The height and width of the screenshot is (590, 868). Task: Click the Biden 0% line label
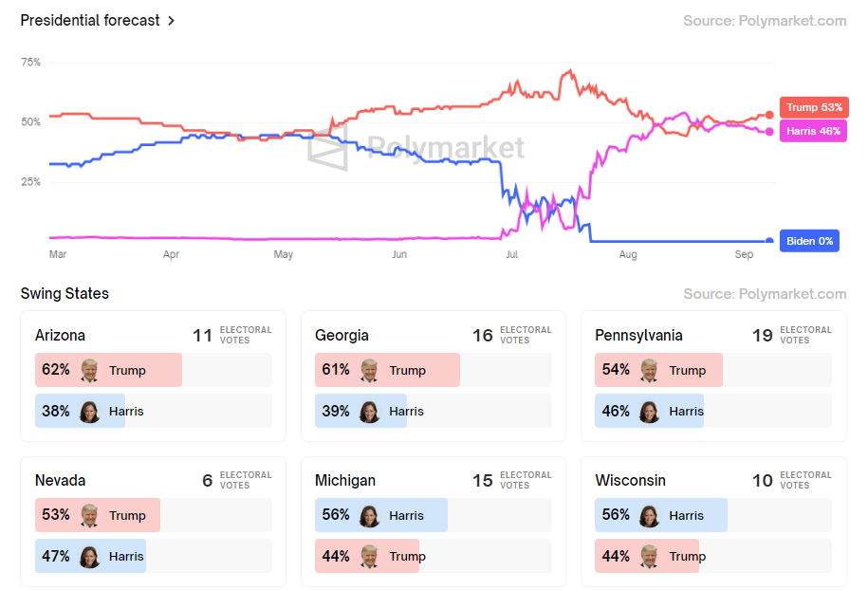(x=809, y=241)
